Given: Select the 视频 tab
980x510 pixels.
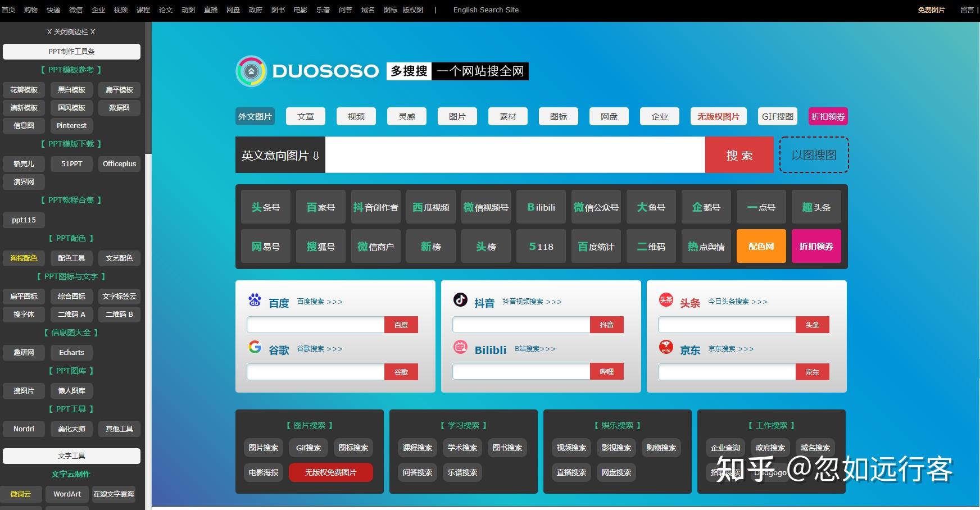Looking at the screenshot, I should pos(356,116).
